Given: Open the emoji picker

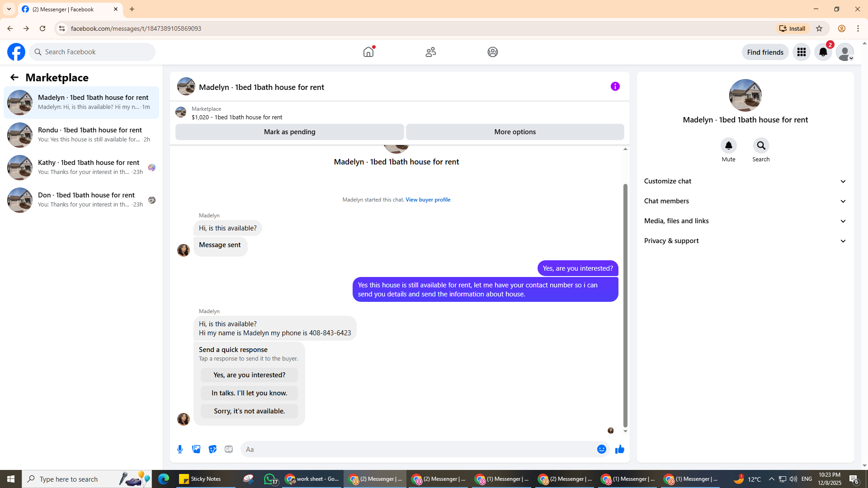Looking at the screenshot, I should (602, 449).
